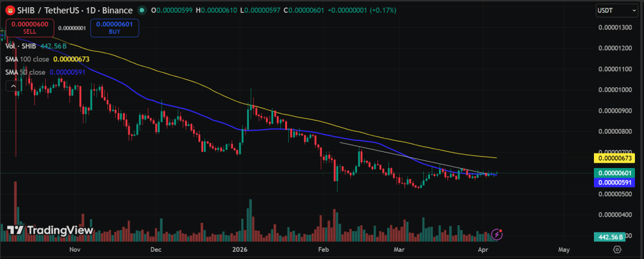644x259 pixels.
Task: Click the 0.00001000 price axis label
Action: point(614,90)
